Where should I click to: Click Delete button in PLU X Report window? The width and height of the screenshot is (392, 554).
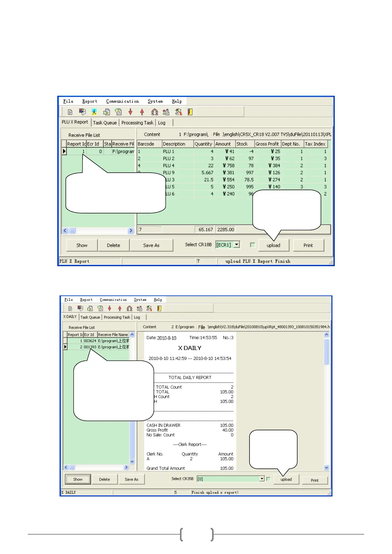click(x=114, y=245)
